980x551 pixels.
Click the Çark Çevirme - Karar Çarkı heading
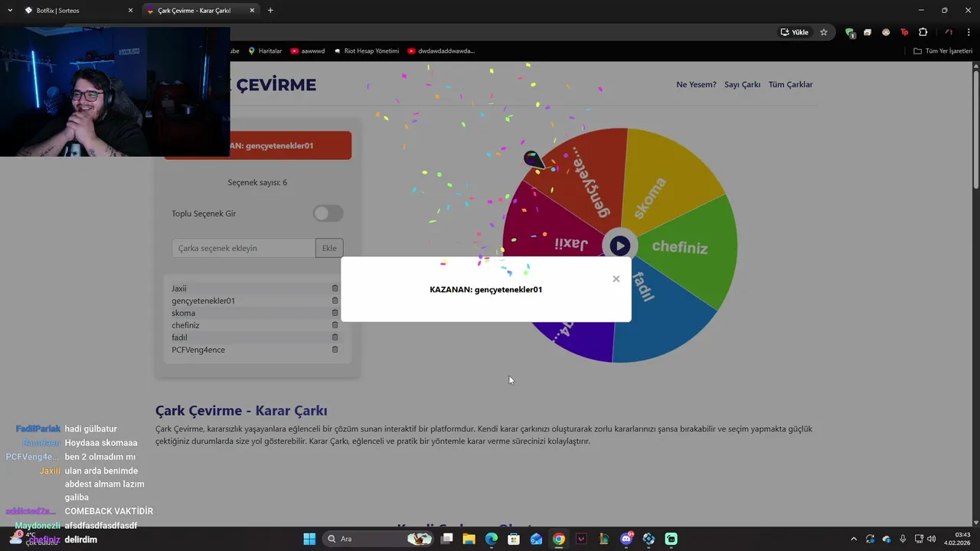click(241, 410)
